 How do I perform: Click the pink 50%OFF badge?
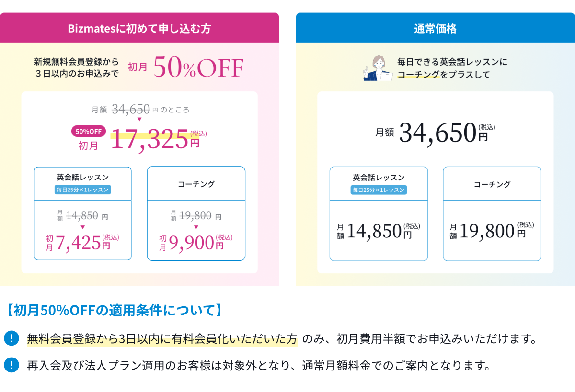[x=89, y=132]
